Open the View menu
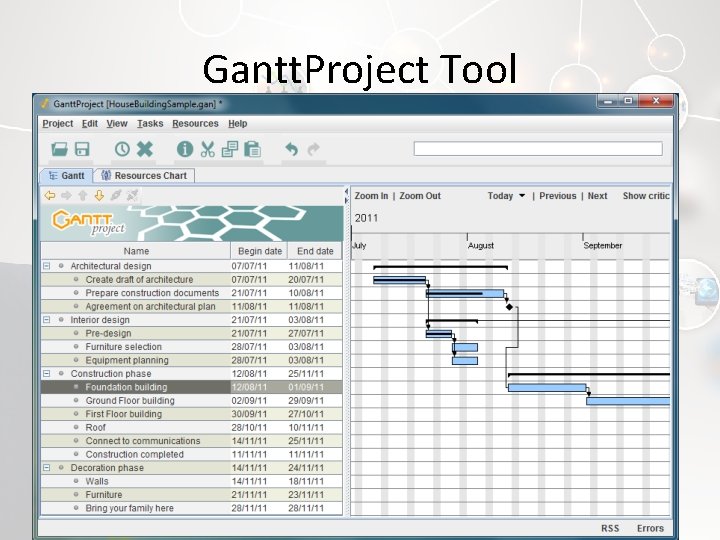The height and width of the screenshot is (540, 720). 117,124
